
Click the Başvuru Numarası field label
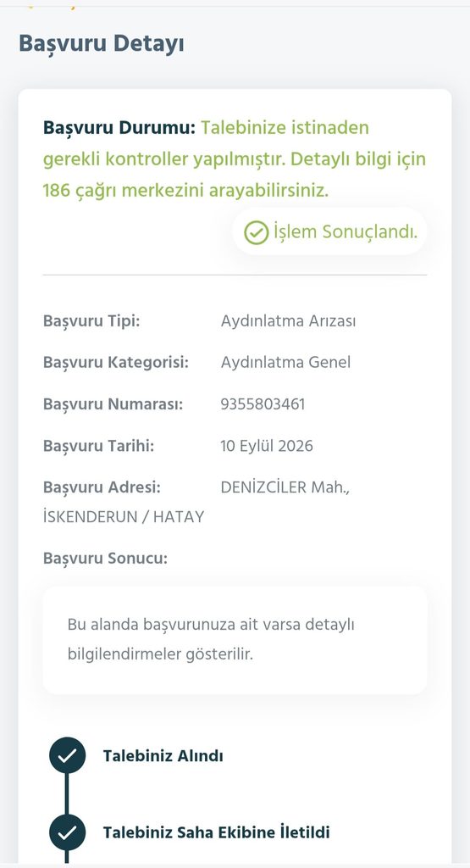(x=113, y=404)
